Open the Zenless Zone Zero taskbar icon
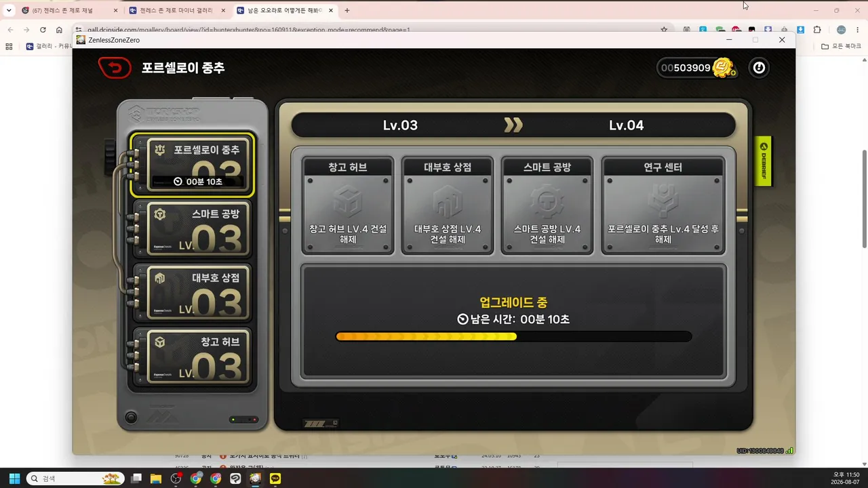 pyautogui.click(x=256, y=479)
